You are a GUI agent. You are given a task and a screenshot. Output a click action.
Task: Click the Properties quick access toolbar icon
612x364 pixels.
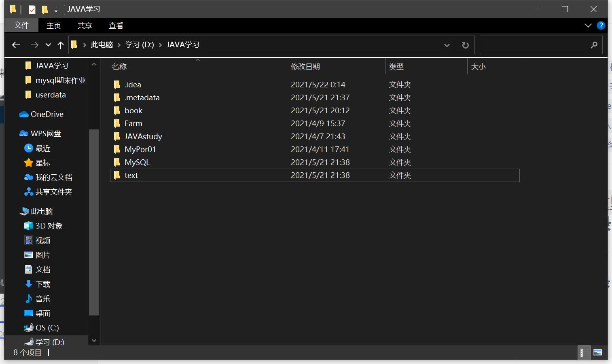tap(32, 9)
